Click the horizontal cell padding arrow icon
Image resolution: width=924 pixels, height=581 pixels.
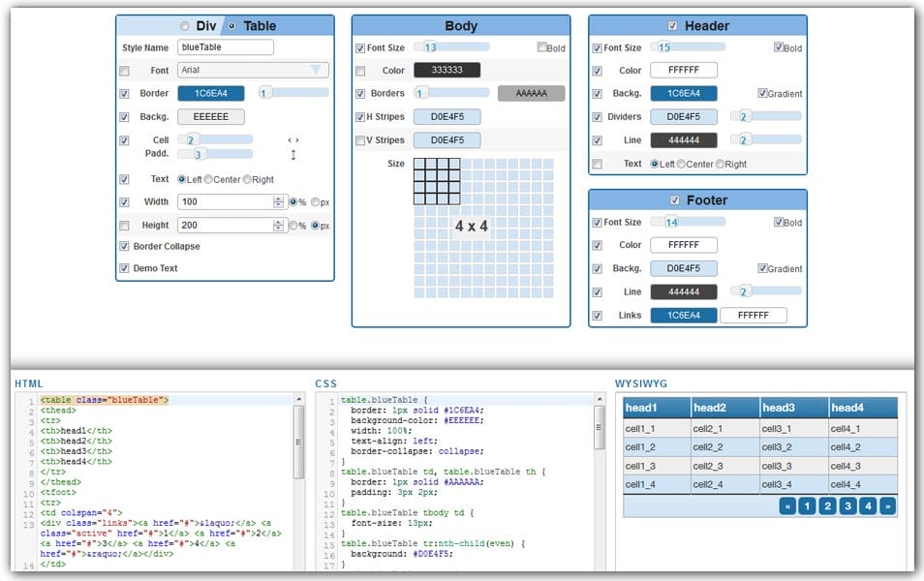click(293, 140)
